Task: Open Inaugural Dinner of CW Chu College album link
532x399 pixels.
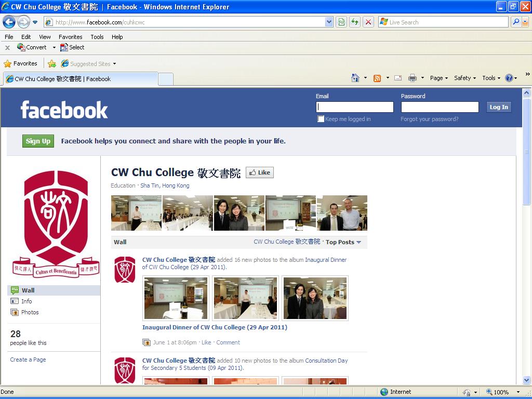Action: tap(215, 327)
